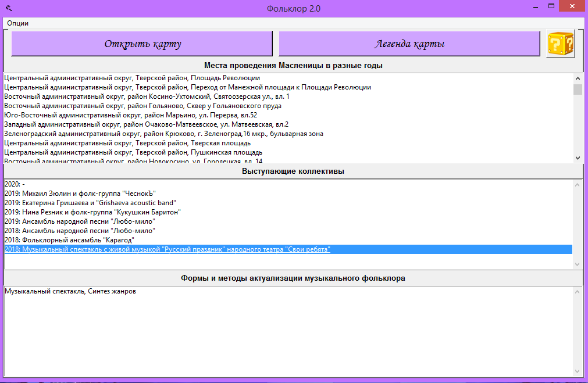Open the Легенда карты button

tap(409, 44)
